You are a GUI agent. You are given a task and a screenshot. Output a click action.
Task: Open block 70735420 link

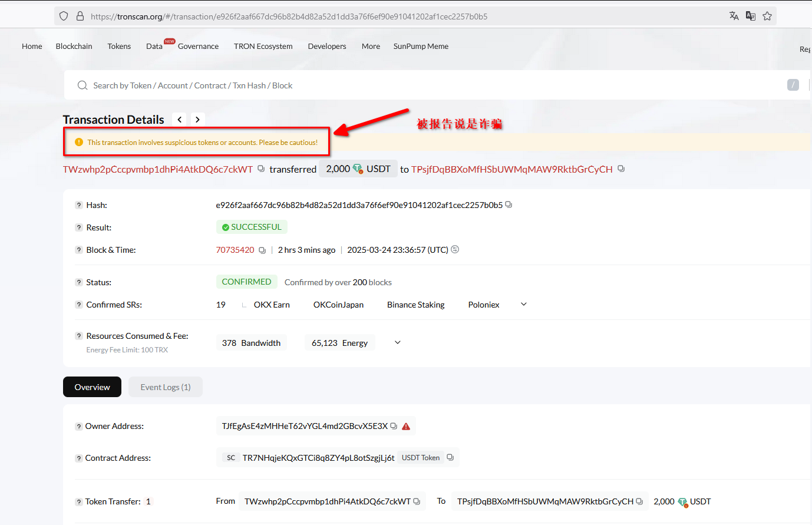coord(235,250)
